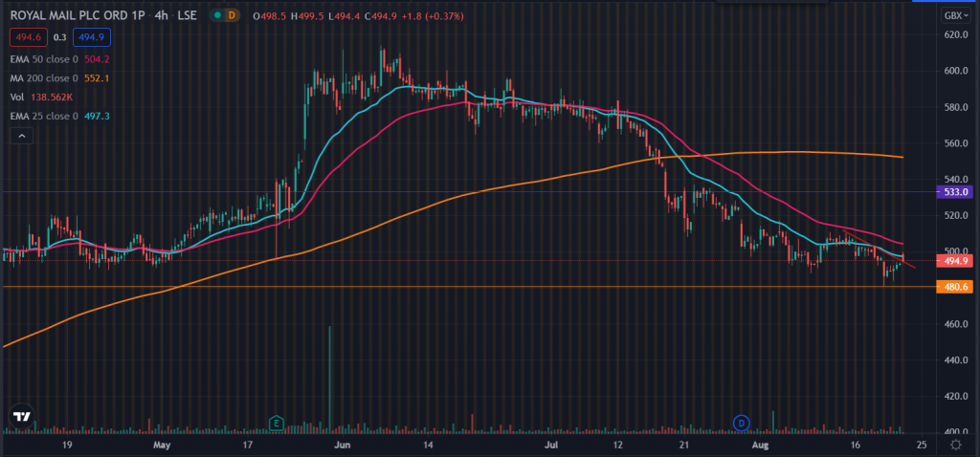
Task: Click 520.0 on the price axis
Action: [x=956, y=215]
